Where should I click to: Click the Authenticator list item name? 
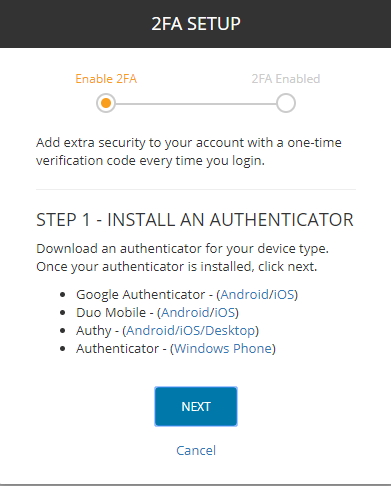(117, 348)
